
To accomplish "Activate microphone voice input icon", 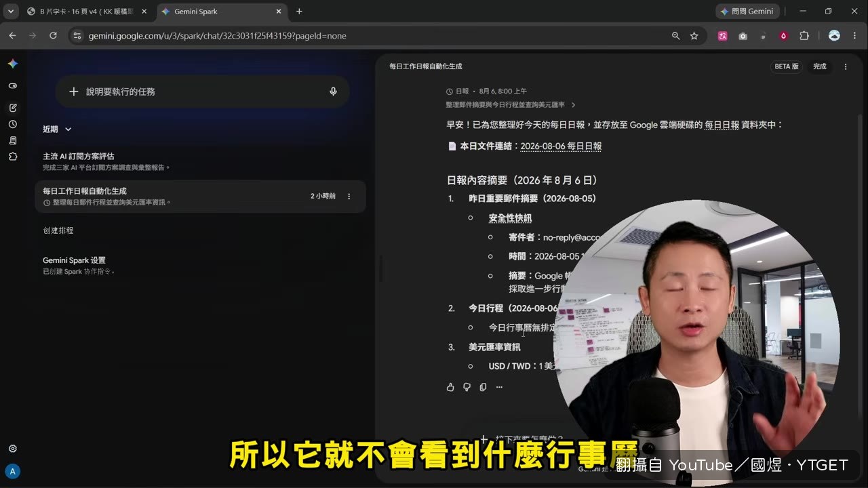I will point(333,91).
